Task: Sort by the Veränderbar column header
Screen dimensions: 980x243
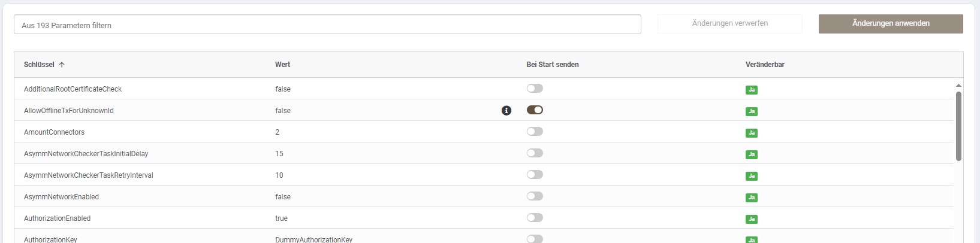Action: [765, 65]
